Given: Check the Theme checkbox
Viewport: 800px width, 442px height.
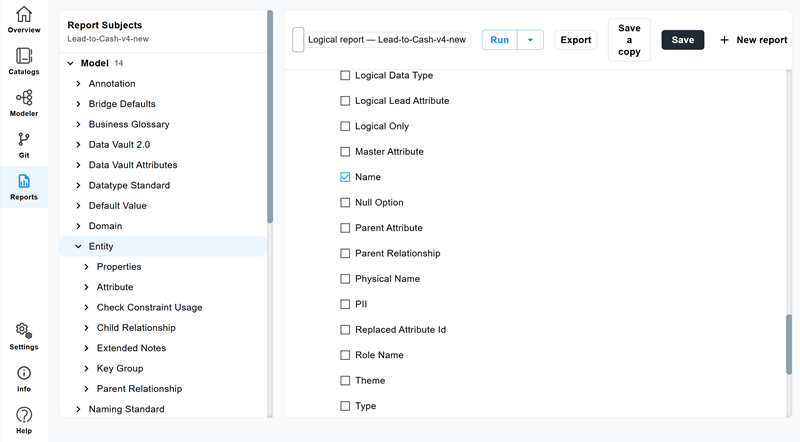Looking at the screenshot, I should 345,381.
